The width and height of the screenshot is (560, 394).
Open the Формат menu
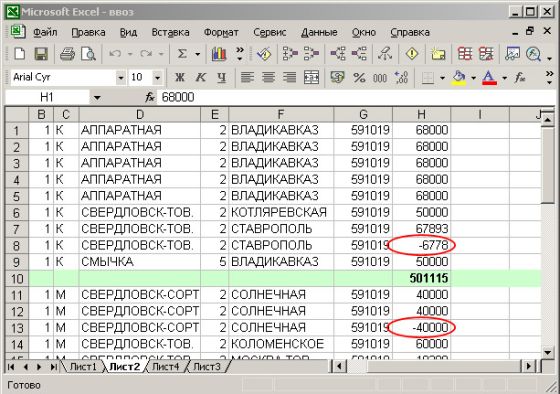tap(221, 33)
